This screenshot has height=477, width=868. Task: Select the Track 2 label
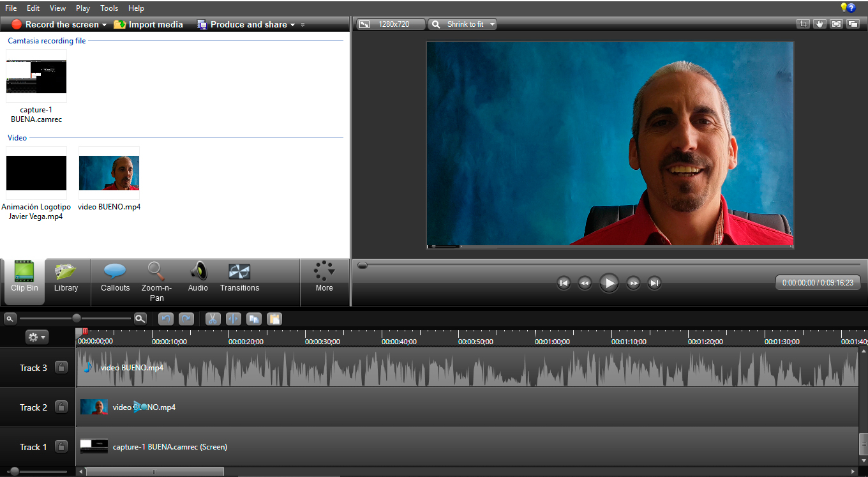point(33,407)
